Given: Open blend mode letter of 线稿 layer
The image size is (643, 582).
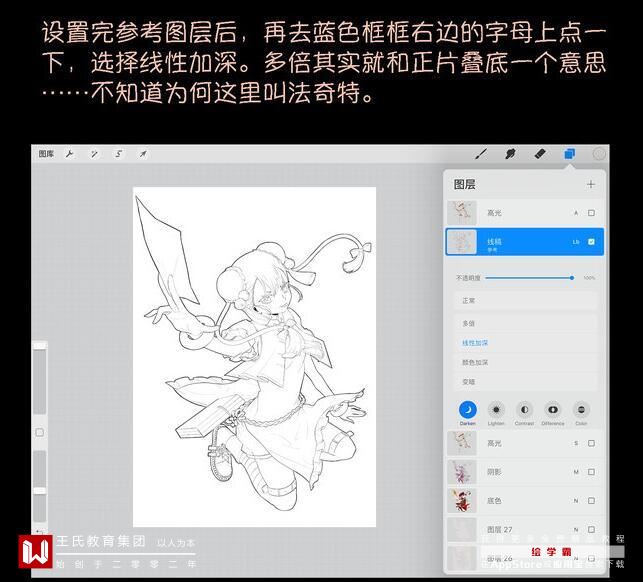Looking at the screenshot, I should 576,242.
